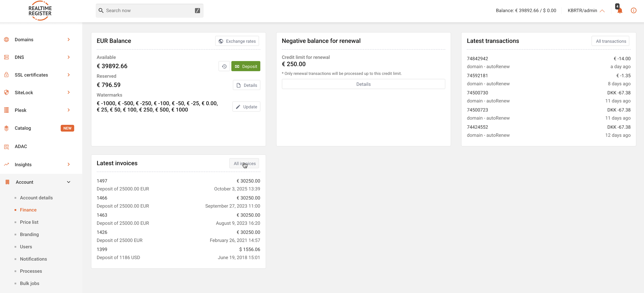Screen dimensions: 644x293
Task: Click the notification bell icon
Action: (619, 10)
